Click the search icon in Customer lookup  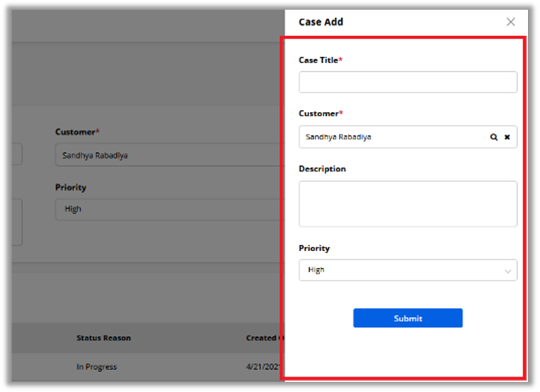pos(494,137)
